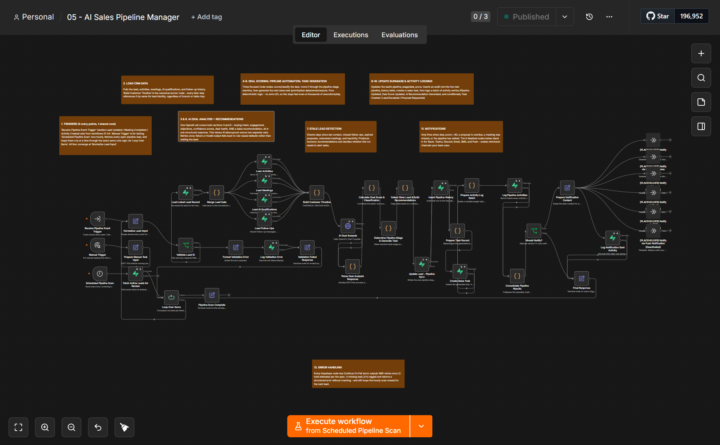This screenshot has width=720, height=445.
Task: Switch to the Evaluations tab
Action: coord(399,35)
